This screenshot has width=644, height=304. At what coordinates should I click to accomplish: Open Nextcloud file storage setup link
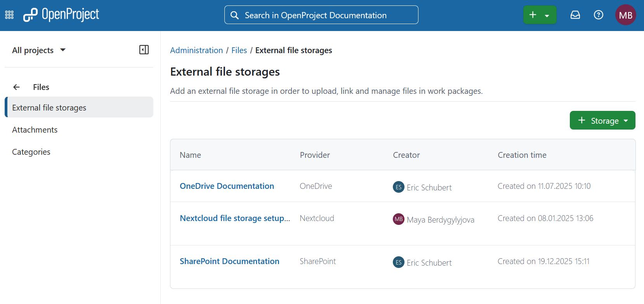pyautogui.click(x=235, y=218)
